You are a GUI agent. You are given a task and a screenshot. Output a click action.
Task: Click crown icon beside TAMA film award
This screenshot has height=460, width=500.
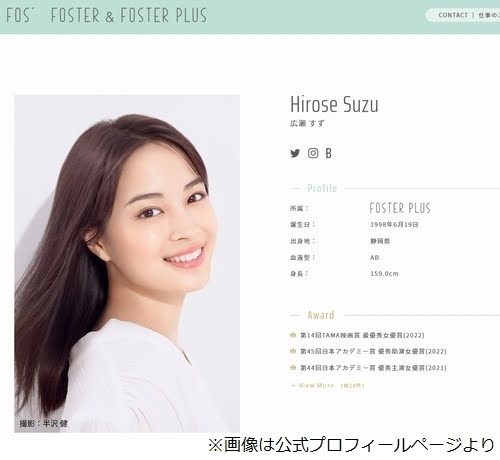tap(293, 335)
